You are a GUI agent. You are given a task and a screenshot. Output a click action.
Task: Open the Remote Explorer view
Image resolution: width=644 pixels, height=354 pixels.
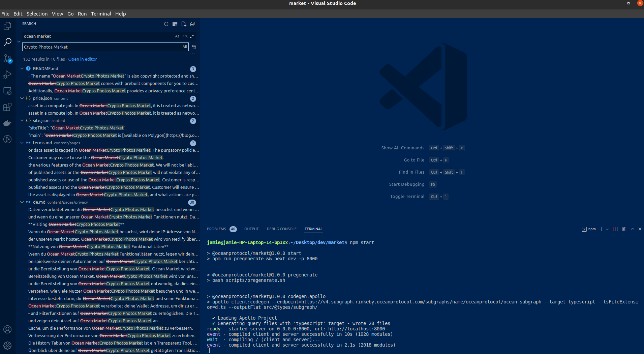7,91
